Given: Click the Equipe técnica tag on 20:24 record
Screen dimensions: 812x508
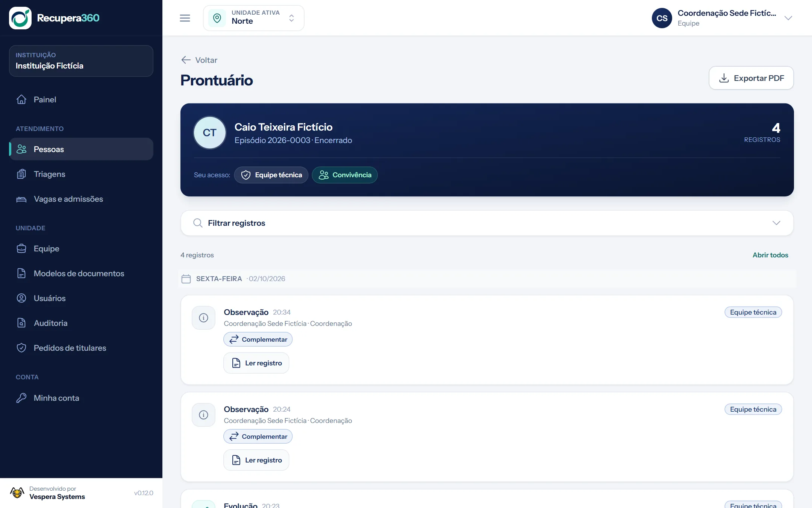Looking at the screenshot, I should pos(753,409).
